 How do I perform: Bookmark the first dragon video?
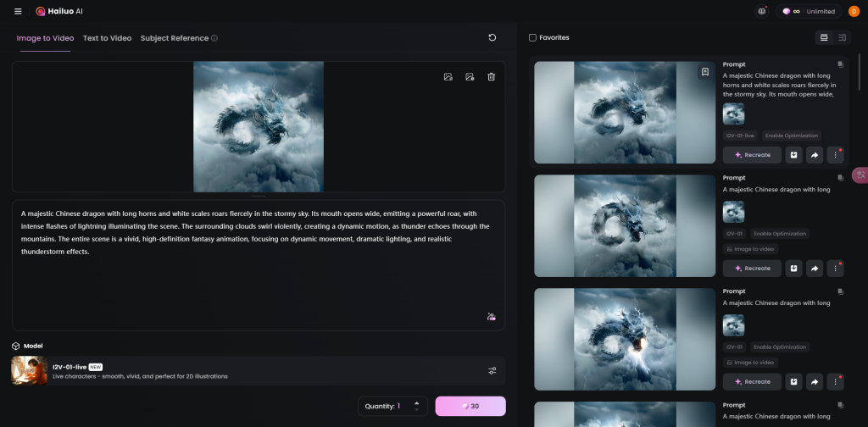coord(704,72)
